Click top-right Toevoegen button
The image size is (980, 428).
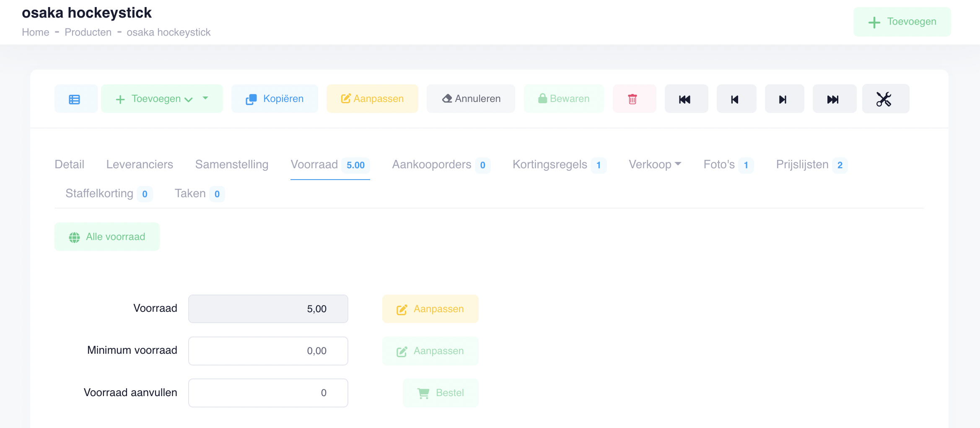(x=902, y=22)
